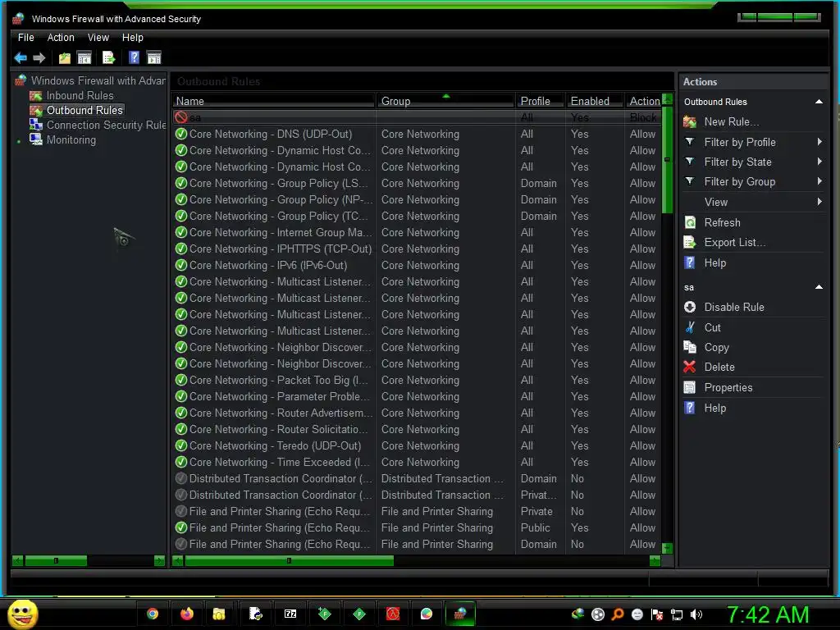The width and height of the screenshot is (840, 630).
Task: Click the Properties icon in Actions pane
Action: [x=690, y=387]
